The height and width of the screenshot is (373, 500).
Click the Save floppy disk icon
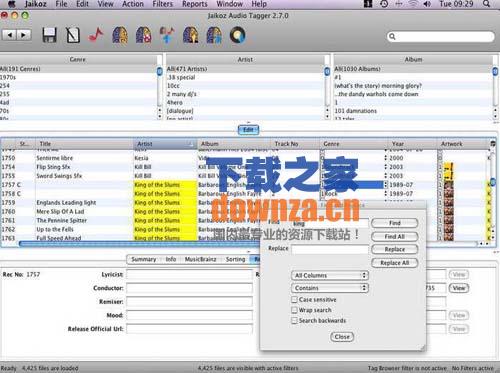click(x=49, y=35)
